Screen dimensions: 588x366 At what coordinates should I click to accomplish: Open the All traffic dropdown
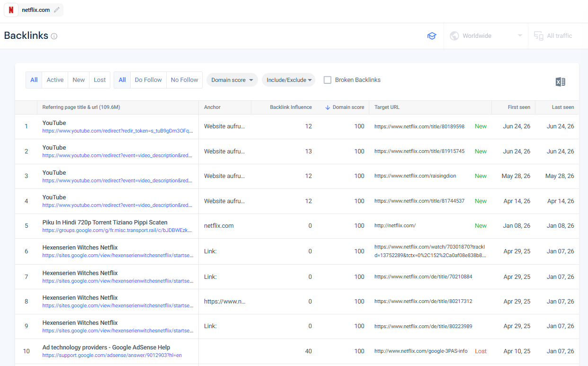pyautogui.click(x=558, y=36)
